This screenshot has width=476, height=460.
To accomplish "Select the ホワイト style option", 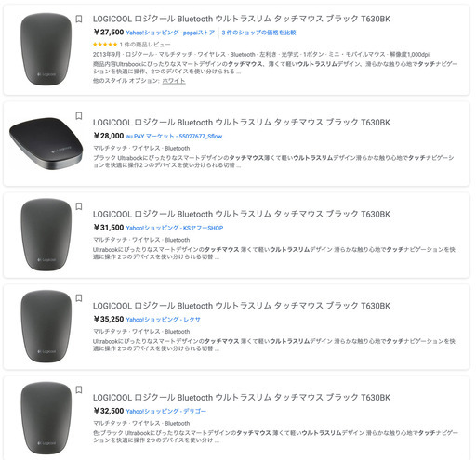I will 174,81.
